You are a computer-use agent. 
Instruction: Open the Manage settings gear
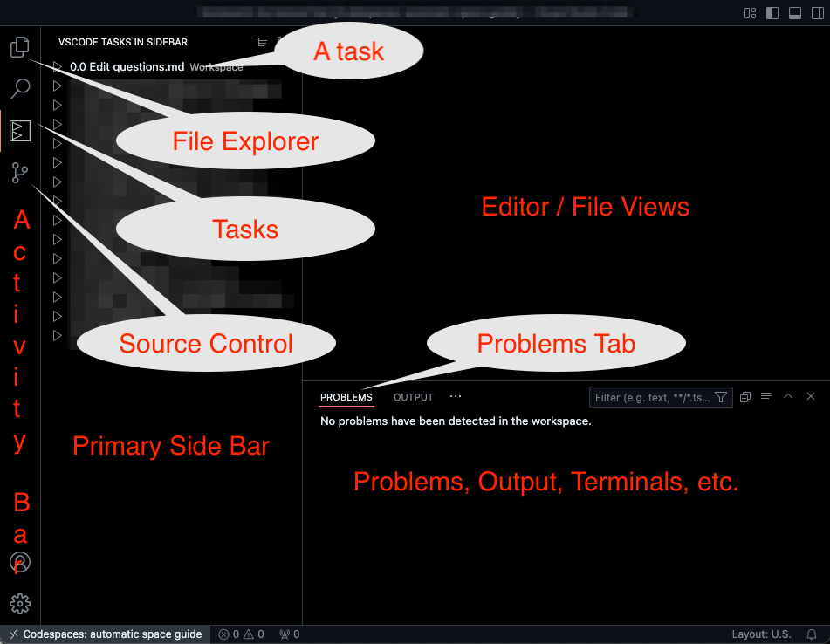(x=19, y=603)
